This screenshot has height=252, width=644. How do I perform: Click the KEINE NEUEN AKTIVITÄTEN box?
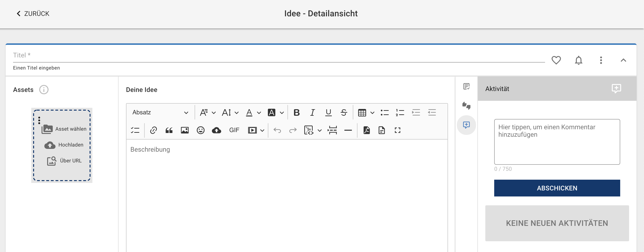pos(557,223)
